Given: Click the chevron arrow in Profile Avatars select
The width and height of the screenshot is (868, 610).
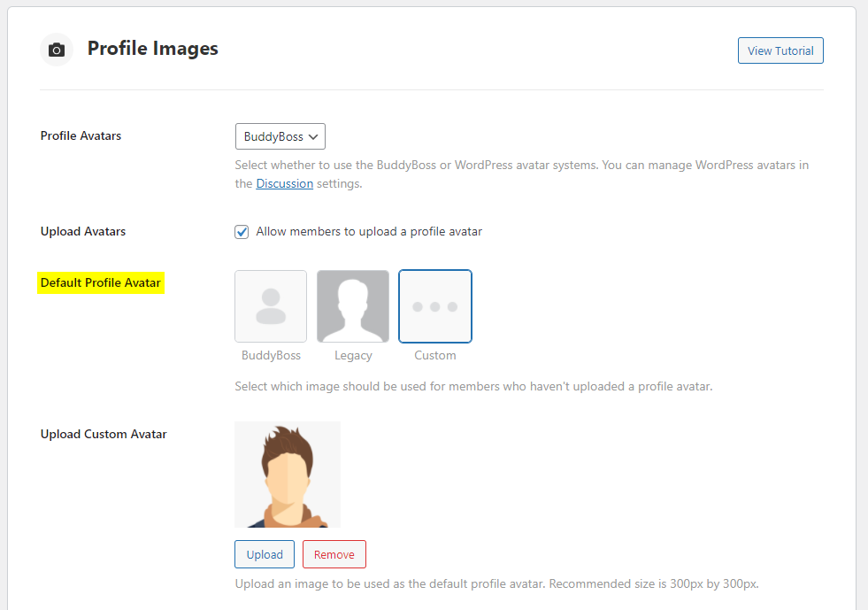Looking at the screenshot, I should point(313,137).
